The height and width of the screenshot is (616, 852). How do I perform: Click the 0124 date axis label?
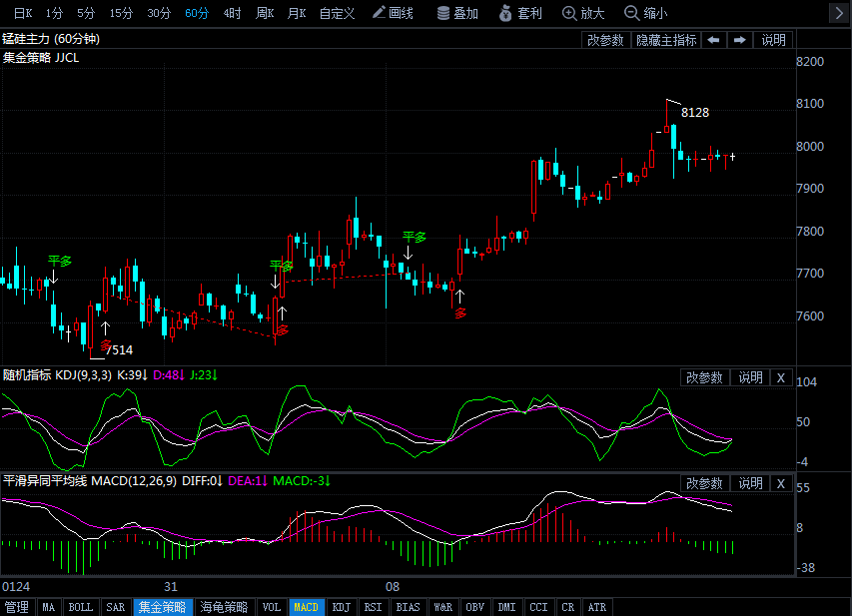point(16,587)
